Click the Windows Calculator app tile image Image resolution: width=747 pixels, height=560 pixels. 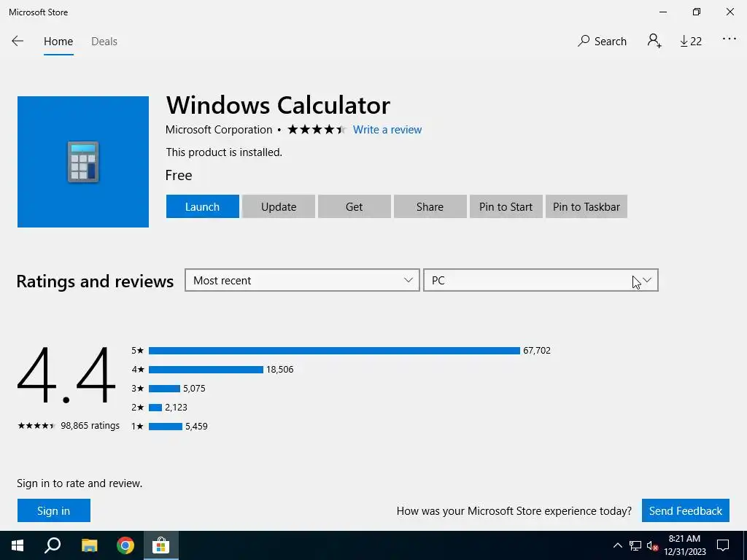pos(83,162)
